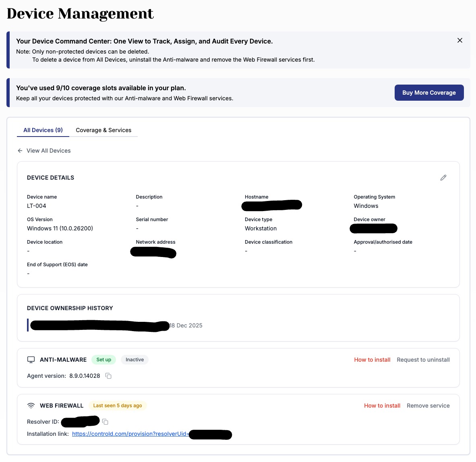This screenshot has height=462, width=476.
Task: Click Request to uninstall for Anti-malware
Action: (x=423, y=360)
